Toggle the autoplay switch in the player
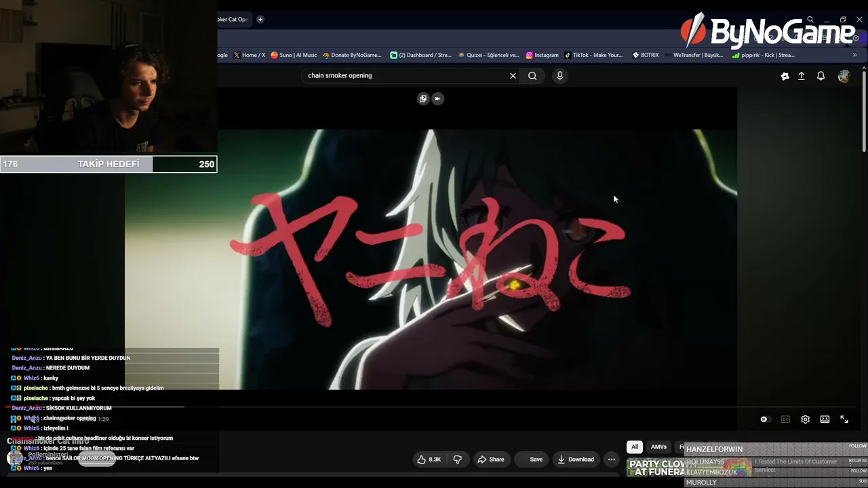The image size is (868, 488). 764,420
